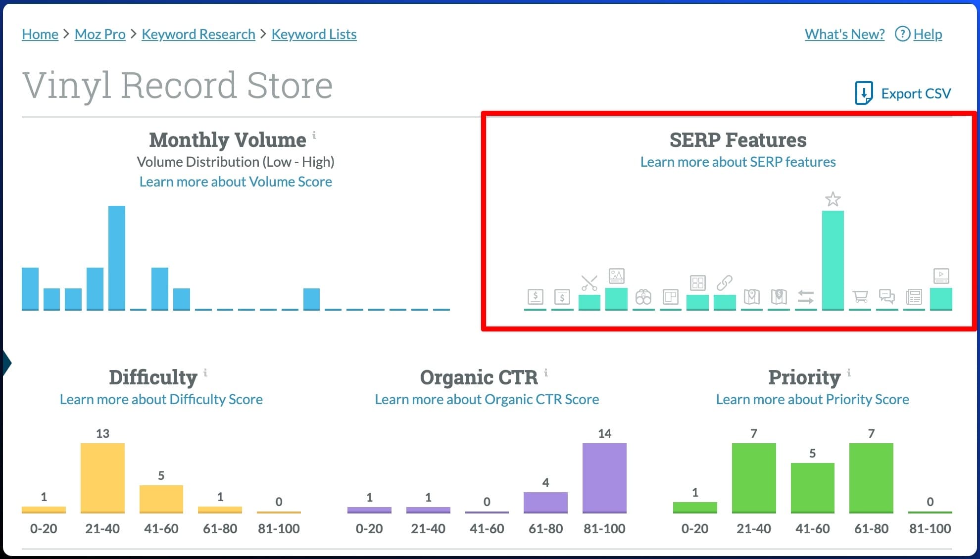Image resolution: width=980 pixels, height=559 pixels.
Task: Click the Export CSV download icon
Action: tap(864, 93)
